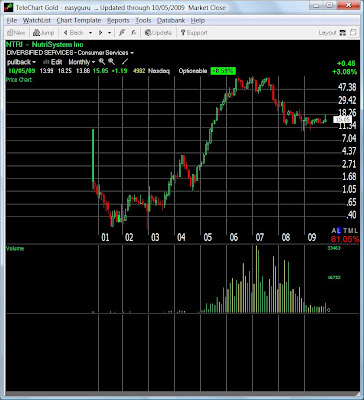Viewport: 364px width, 400px height.
Task: Click the 33463 volume scale label
Action: (334, 248)
